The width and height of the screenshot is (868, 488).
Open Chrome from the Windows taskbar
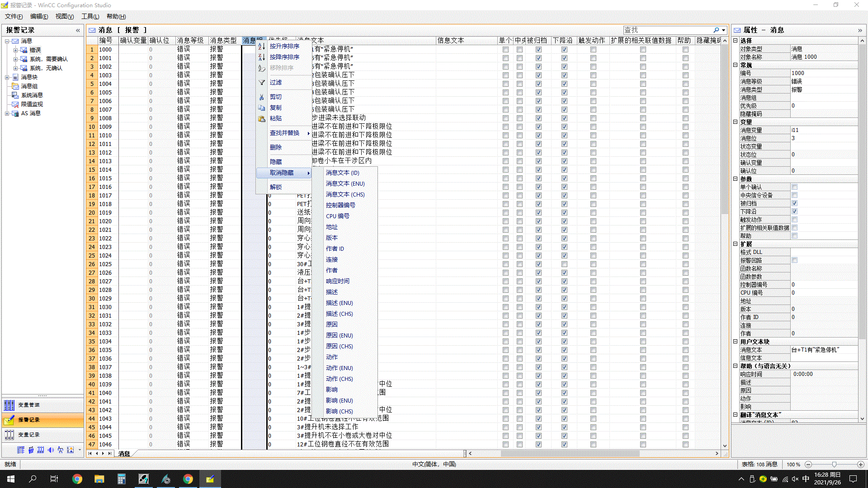pyautogui.click(x=77, y=479)
